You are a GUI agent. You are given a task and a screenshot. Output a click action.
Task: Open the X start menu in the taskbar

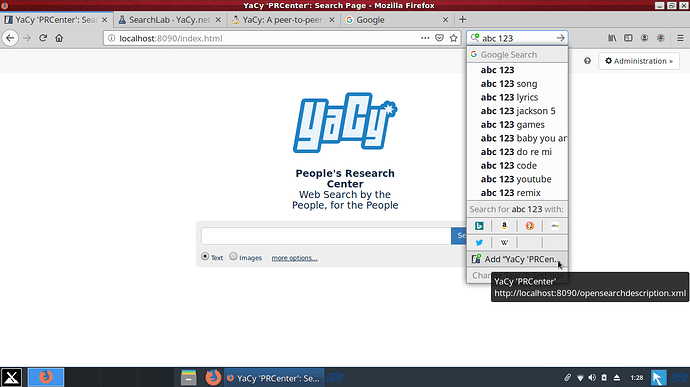pos(11,377)
